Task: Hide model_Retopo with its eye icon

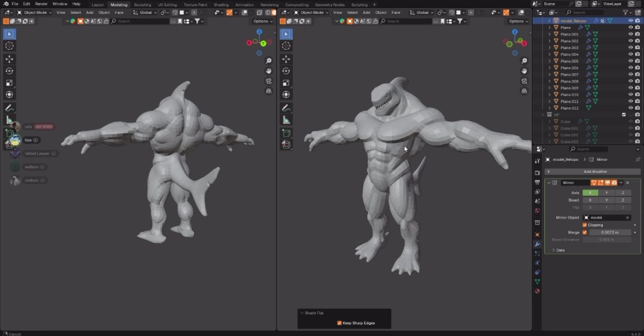Action: 630,20
